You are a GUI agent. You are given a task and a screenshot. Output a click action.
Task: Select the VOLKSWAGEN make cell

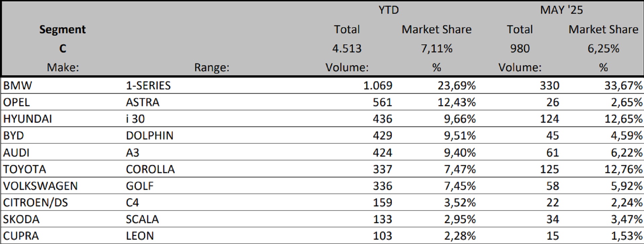40,186
